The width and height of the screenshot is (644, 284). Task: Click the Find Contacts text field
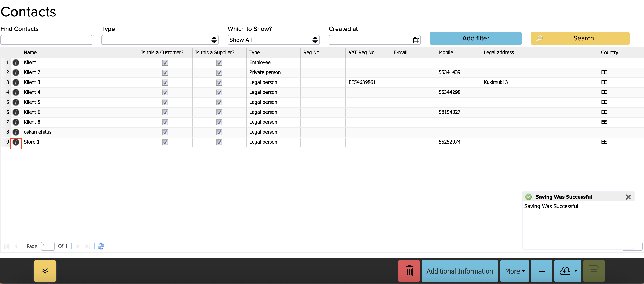(x=46, y=40)
